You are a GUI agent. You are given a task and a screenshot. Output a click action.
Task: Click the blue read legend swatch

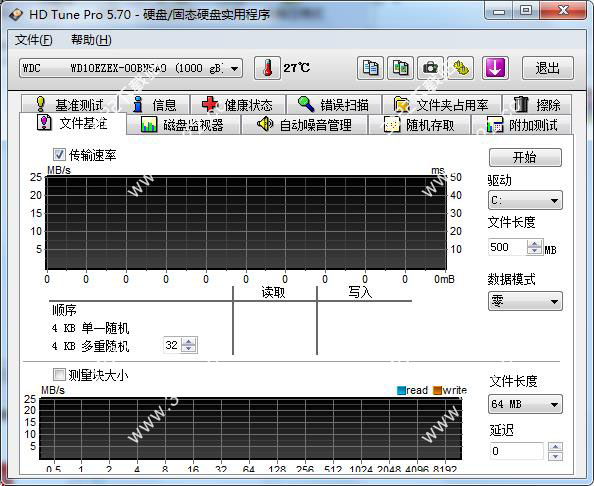401,391
